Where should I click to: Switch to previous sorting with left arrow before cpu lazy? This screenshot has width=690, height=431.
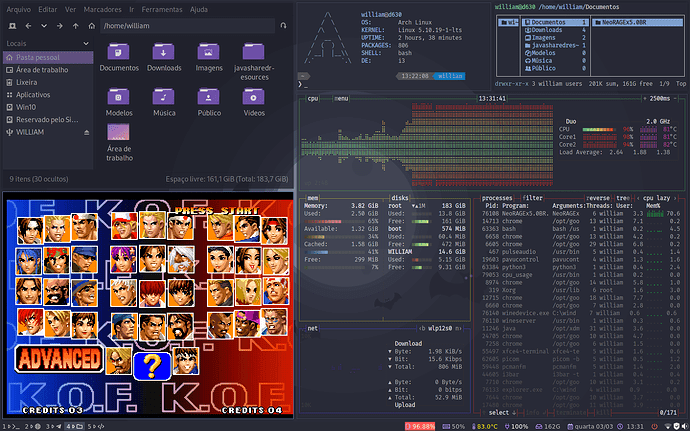638,198
